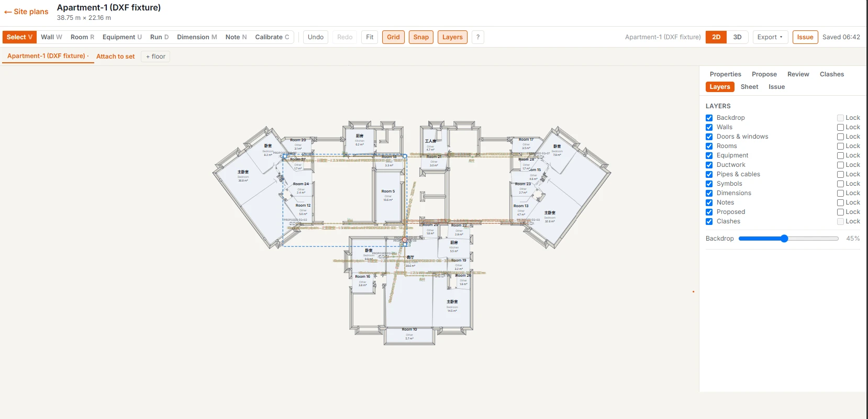Lock the Walls layer
This screenshot has width=868, height=419.
coord(840,127)
